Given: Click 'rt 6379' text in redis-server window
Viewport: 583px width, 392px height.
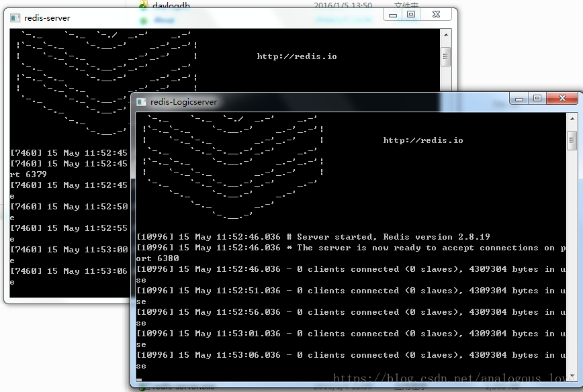Looking at the screenshot, I should (x=28, y=175).
